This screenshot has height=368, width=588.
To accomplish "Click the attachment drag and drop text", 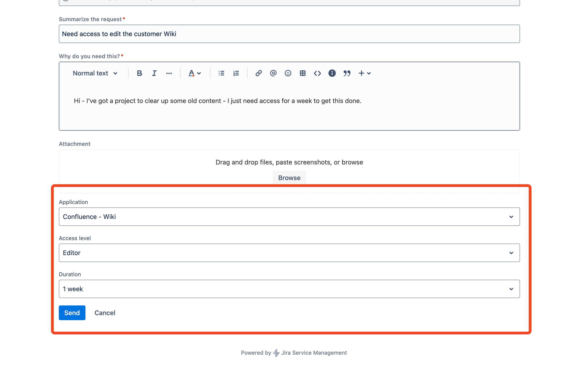I will click(x=289, y=162).
